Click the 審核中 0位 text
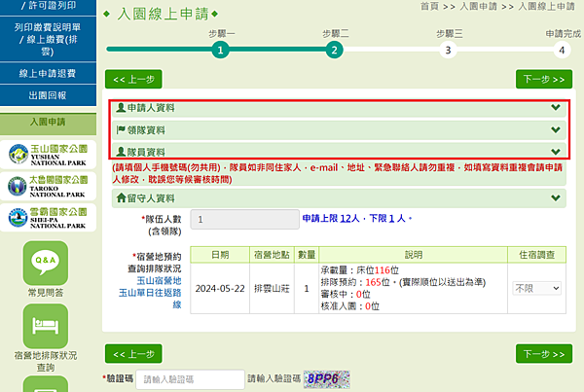This screenshot has width=584, height=392. coord(346,295)
